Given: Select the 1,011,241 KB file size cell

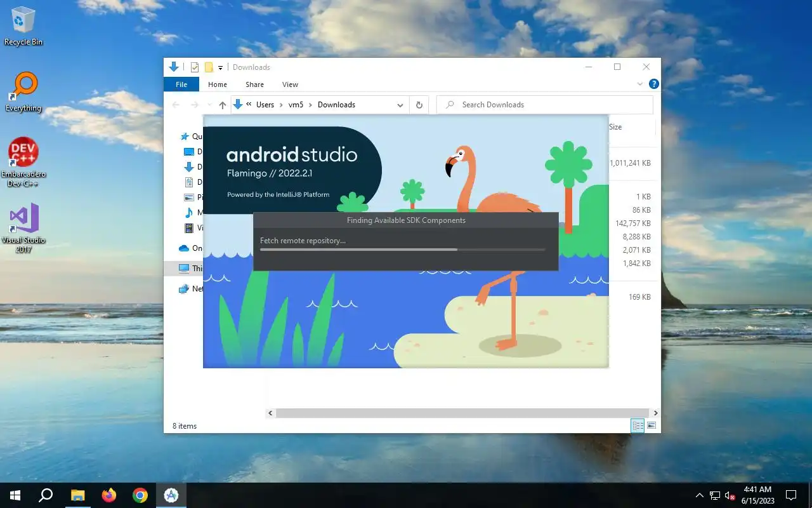Looking at the screenshot, I should click(630, 163).
